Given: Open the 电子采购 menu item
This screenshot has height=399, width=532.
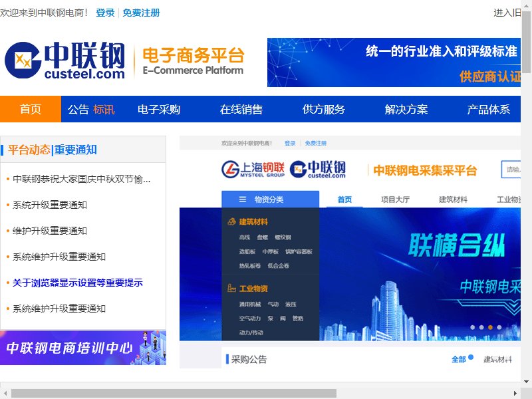Looking at the screenshot, I should point(159,109).
